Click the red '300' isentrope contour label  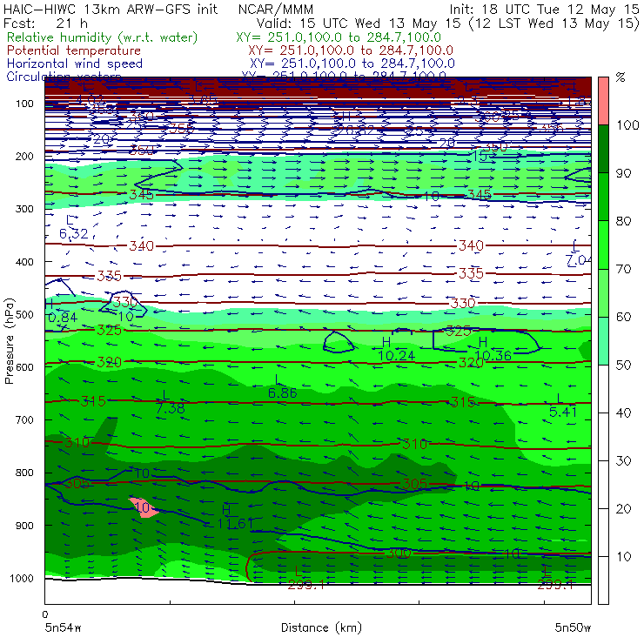click(x=398, y=553)
